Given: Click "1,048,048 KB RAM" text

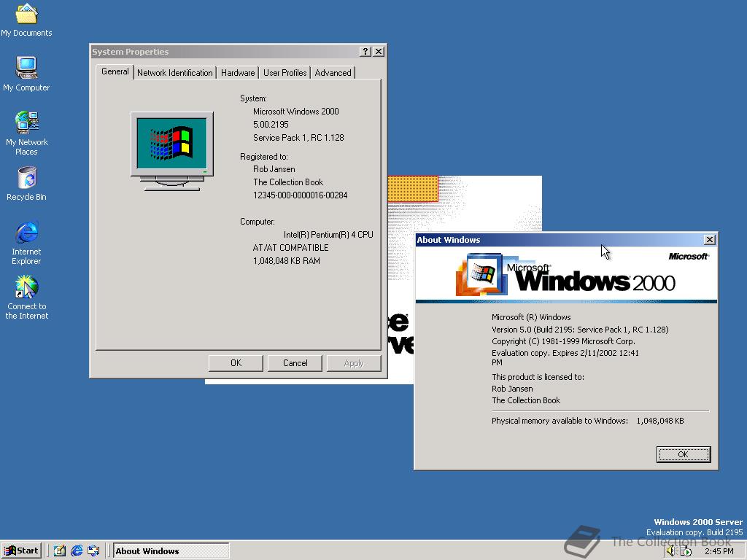Looking at the screenshot, I should 286,261.
